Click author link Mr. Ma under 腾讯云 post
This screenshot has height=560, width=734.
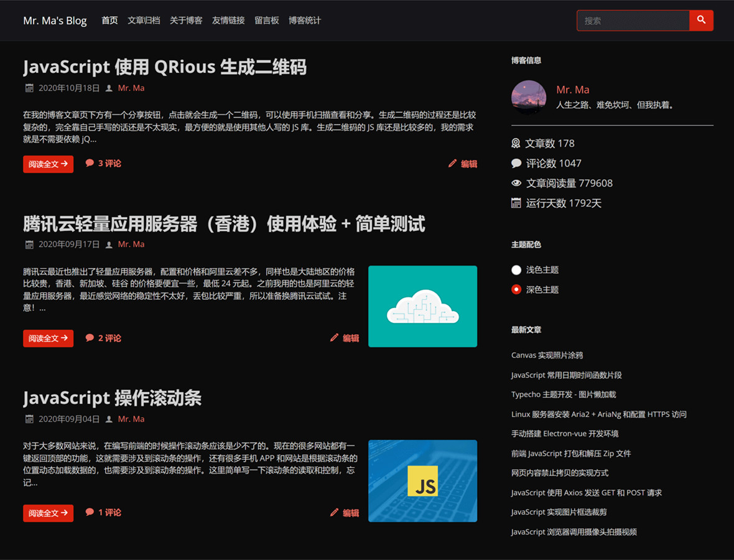131,244
